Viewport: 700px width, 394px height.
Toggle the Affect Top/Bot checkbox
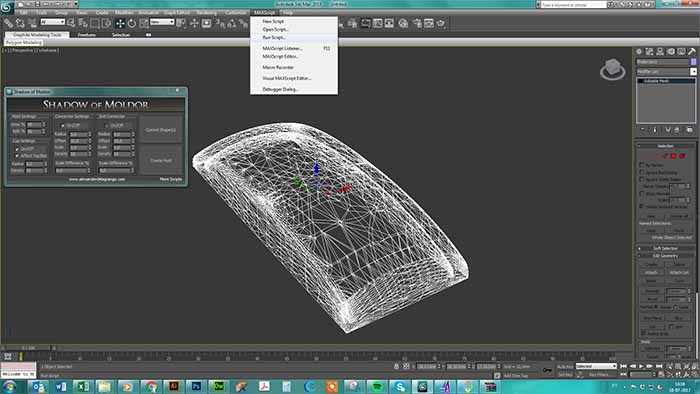click(17, 156)
